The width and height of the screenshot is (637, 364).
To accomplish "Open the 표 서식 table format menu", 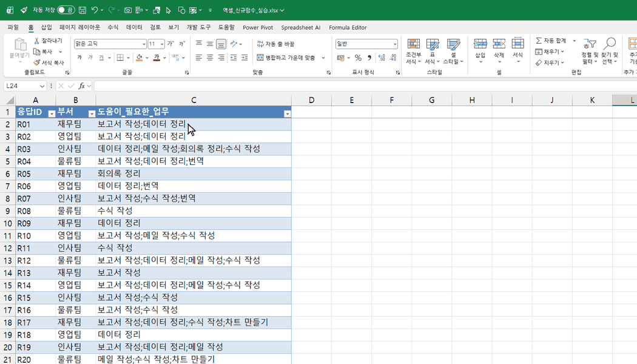I will pyautogui.click(x=432, y=52).
